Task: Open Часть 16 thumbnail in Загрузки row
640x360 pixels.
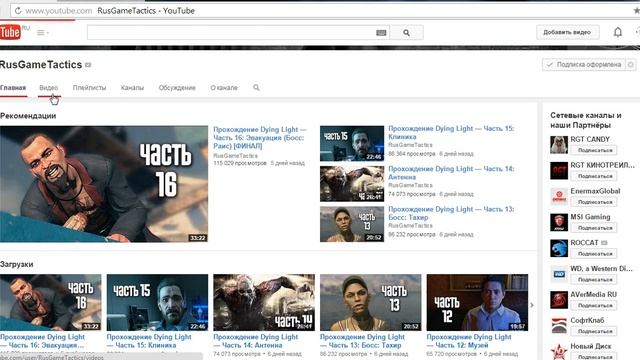Action: (x=51, y=302)
